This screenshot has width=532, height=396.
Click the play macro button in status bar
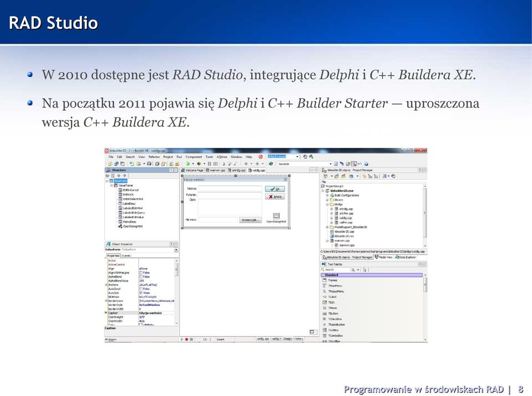tap(182, 339)
